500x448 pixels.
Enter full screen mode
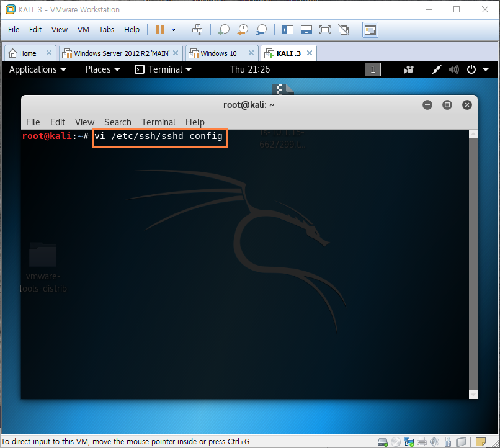[x=325, y=30]
